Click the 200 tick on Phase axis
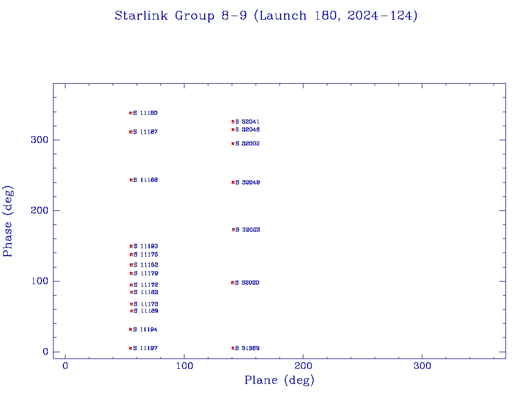Viewport: 532px width, 399px height. 39,210
